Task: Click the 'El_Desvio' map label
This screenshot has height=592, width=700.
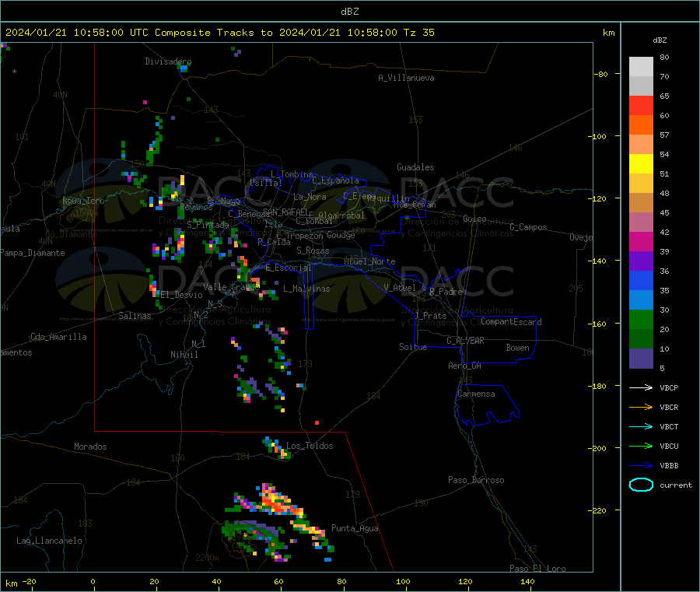Action: (x=182, y=295)
